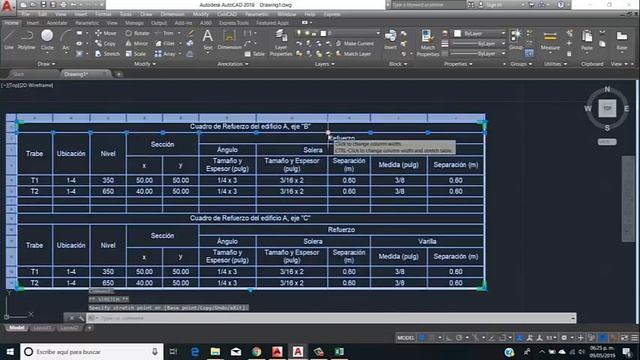Screen dimensions: 640x360
Task: Toggle grid display in status bar
Action: (422, 338)
